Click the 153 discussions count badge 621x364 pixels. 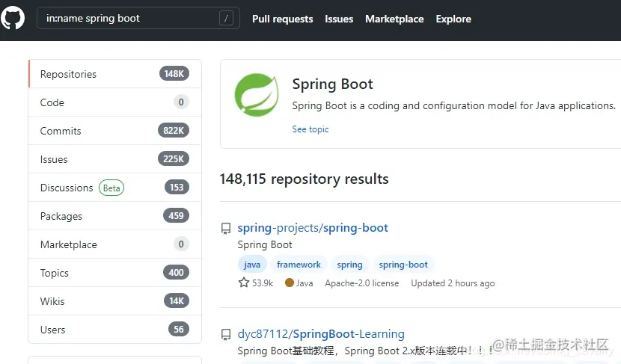pos(177,187)
